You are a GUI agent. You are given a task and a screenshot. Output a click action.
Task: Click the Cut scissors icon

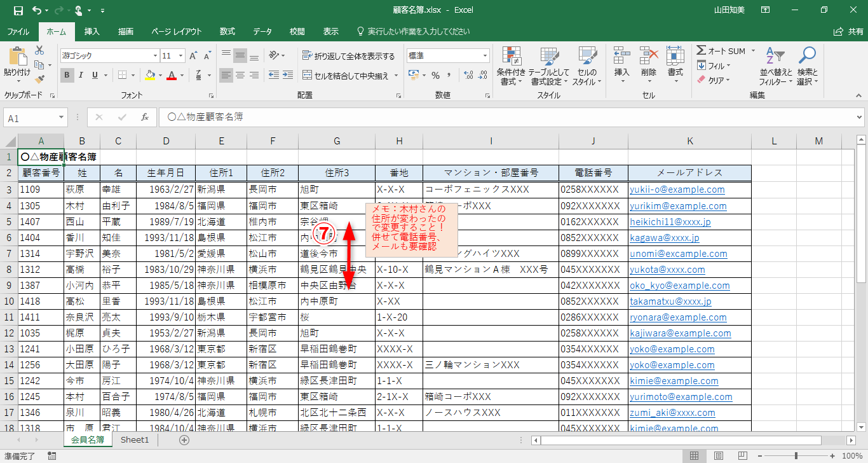click(x=39, y=50)
